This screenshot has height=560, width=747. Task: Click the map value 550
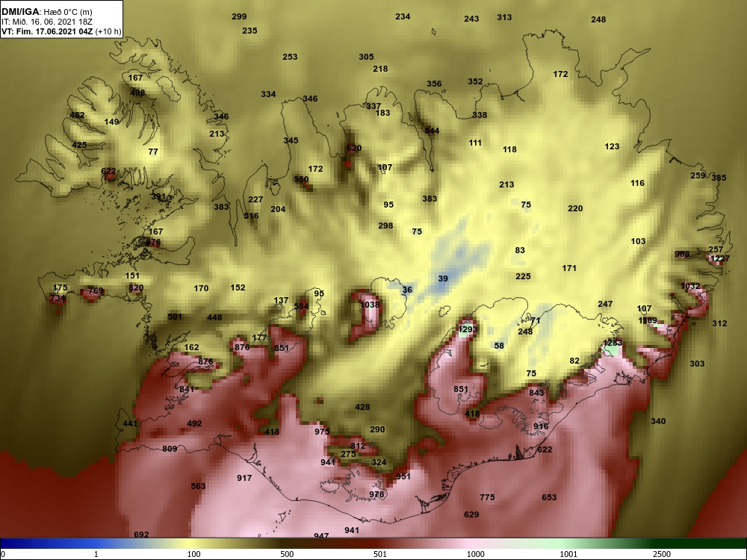(x=301, y=179)
